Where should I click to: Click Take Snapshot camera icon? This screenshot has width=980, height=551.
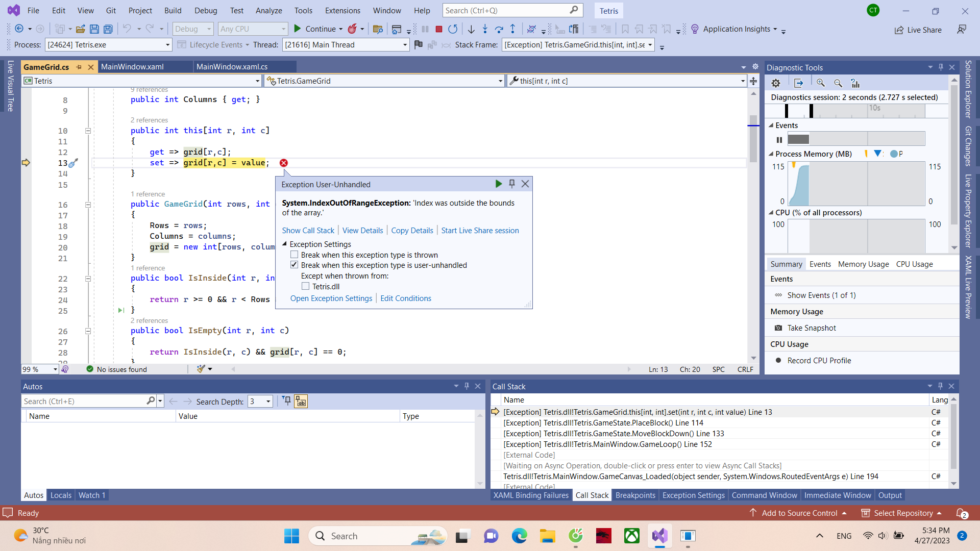tap(778, 328)
